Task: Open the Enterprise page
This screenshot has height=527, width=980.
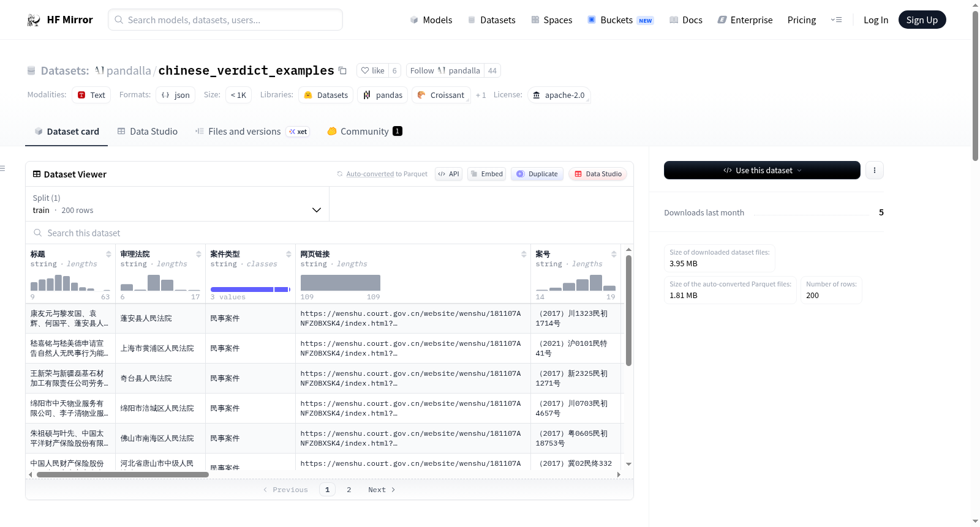Action: click(x=745, y=20)
